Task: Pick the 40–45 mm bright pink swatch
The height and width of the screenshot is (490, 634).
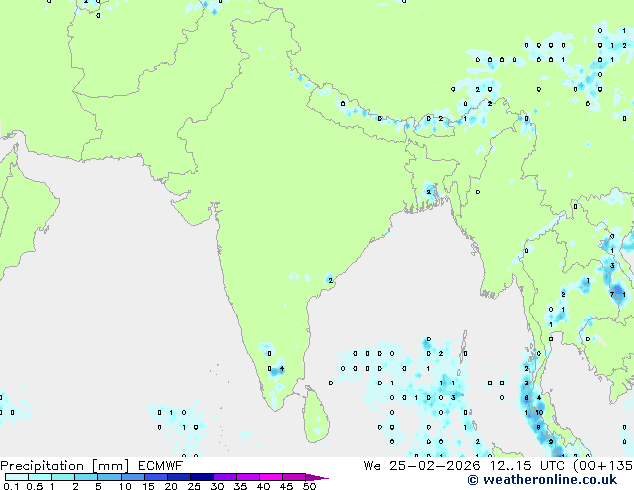Action: pos(271,477)
